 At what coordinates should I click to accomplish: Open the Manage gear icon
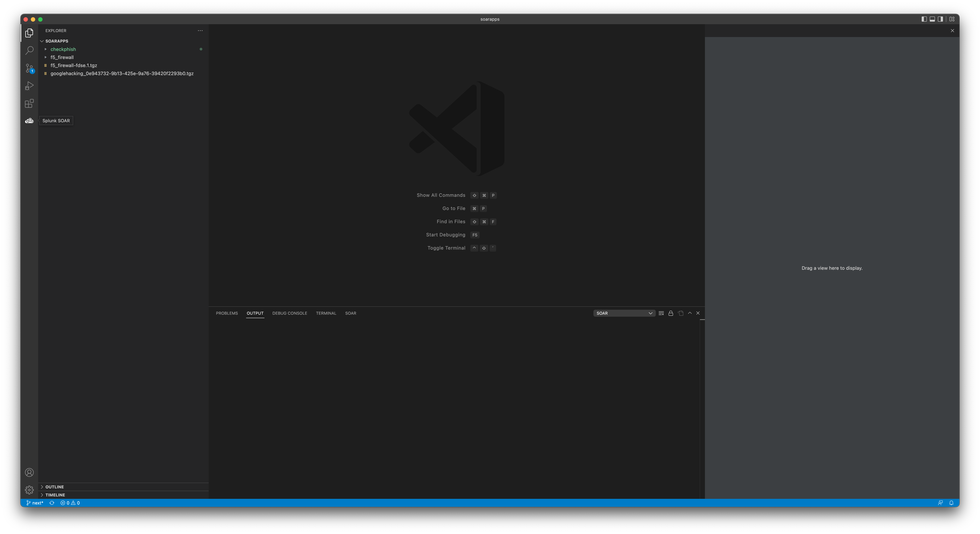coord(29,490)
